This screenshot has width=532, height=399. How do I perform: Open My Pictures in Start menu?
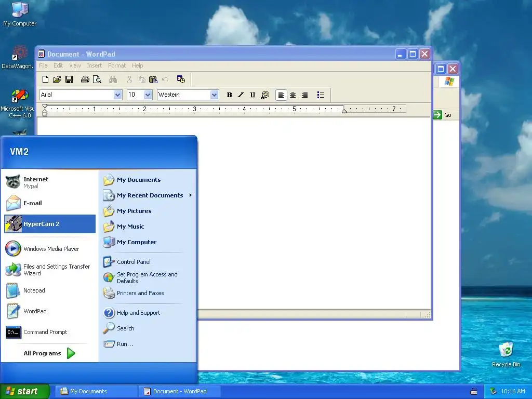pyautogui.click(x=148, y=211)
